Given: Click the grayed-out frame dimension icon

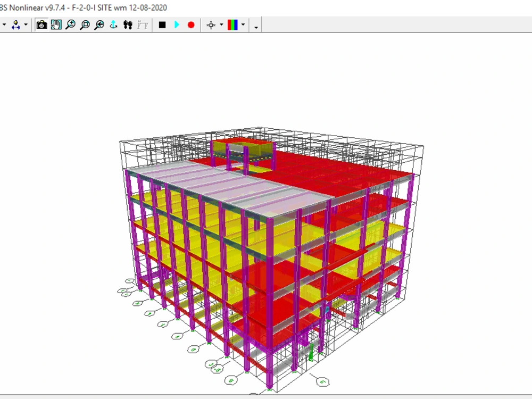Looking at the screenshot, I should click(141, 24).
